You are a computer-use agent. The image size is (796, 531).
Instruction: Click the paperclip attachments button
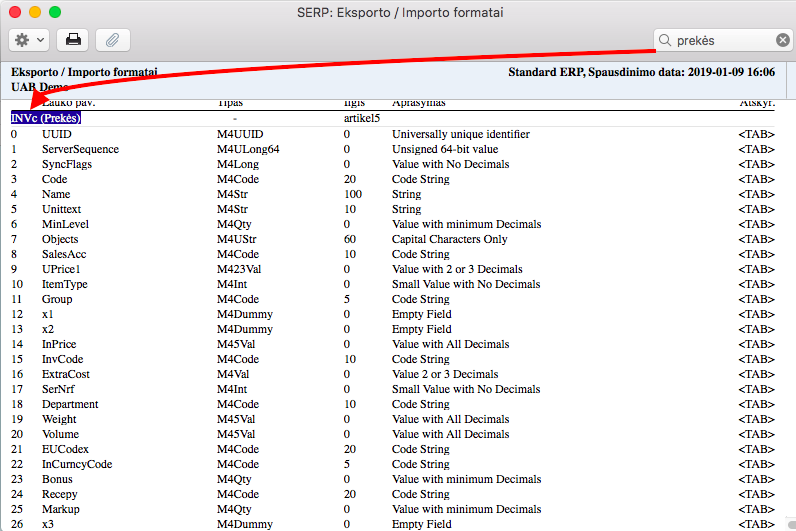pos(113,40)
